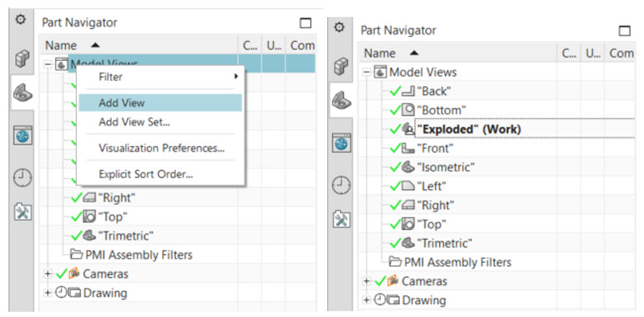Toggle the checkmark beside "Front" view
644x317 pixels.
click(x=394, y=148)
